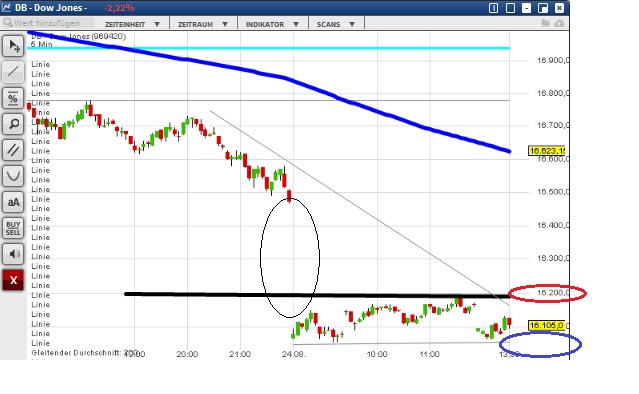The width and height of the screenshot is (639, 394).
Task: Click the chart icon in title bar
Action: tap(6, 8)
